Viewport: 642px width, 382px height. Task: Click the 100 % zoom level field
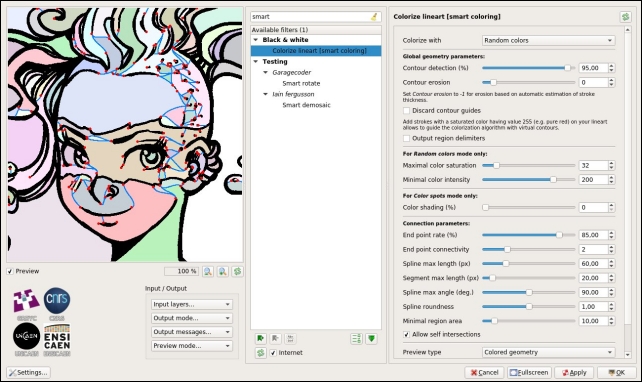point(181,271)
